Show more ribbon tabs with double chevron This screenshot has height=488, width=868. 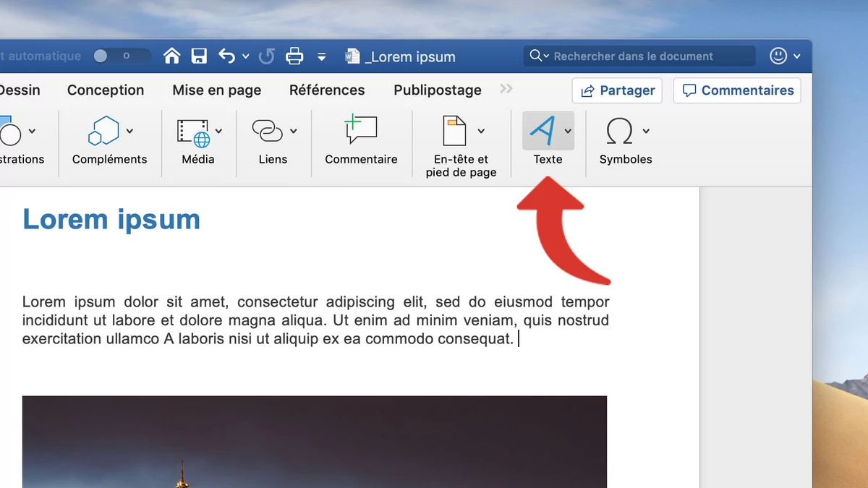(x=506, y=89)
